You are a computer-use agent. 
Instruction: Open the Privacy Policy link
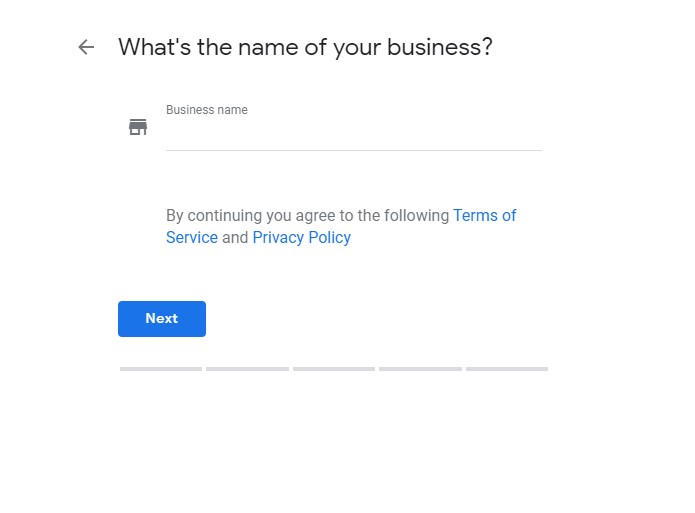click(301, 238)
